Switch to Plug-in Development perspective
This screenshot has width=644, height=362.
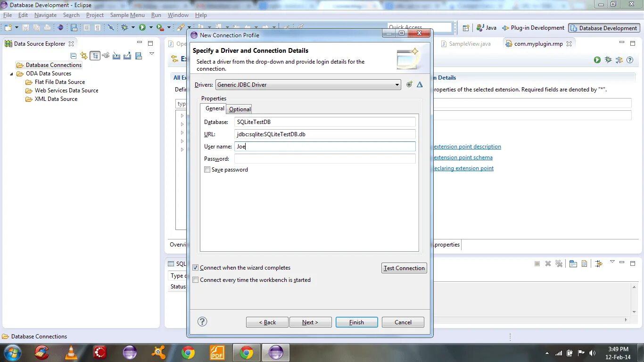tap(533, 28)
